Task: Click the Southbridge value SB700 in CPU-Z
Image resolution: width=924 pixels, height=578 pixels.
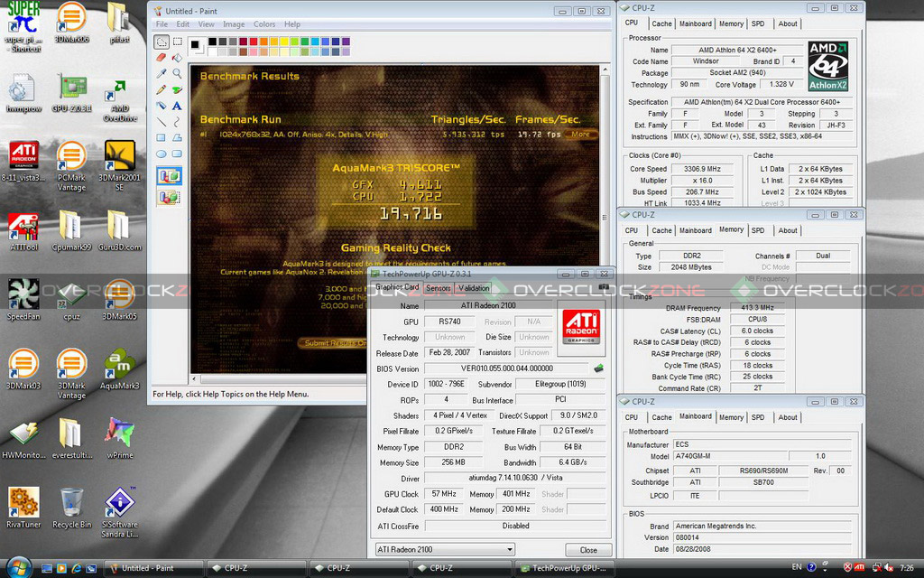Action: point(763,482)
